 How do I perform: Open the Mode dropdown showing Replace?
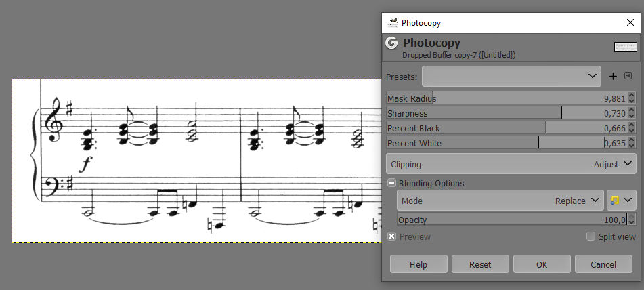(500, 201)
